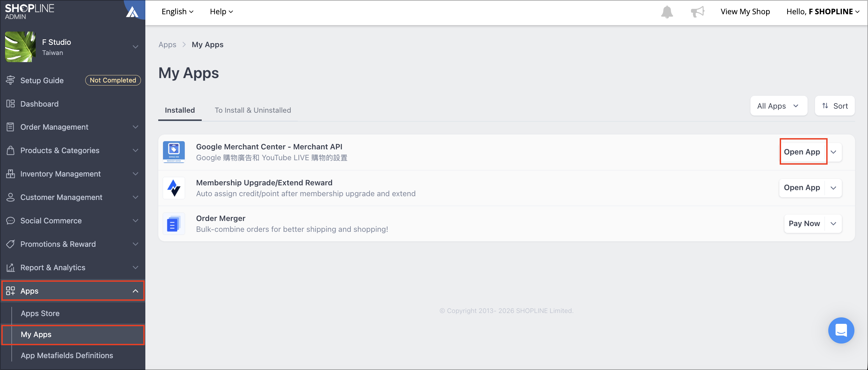The image size is (868, 370).
Task: Click the Order Management clipboard icon
Action: coord(11,127)
